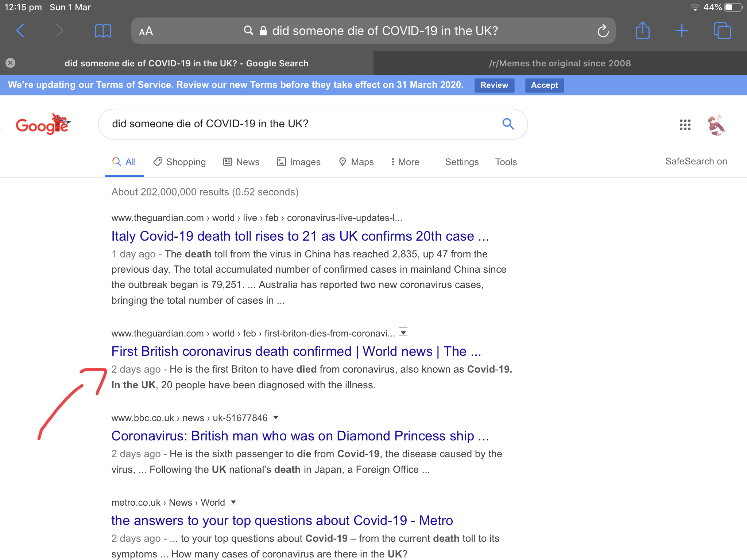
Task: Switch to Images results tab
Action: click(298, 162)
